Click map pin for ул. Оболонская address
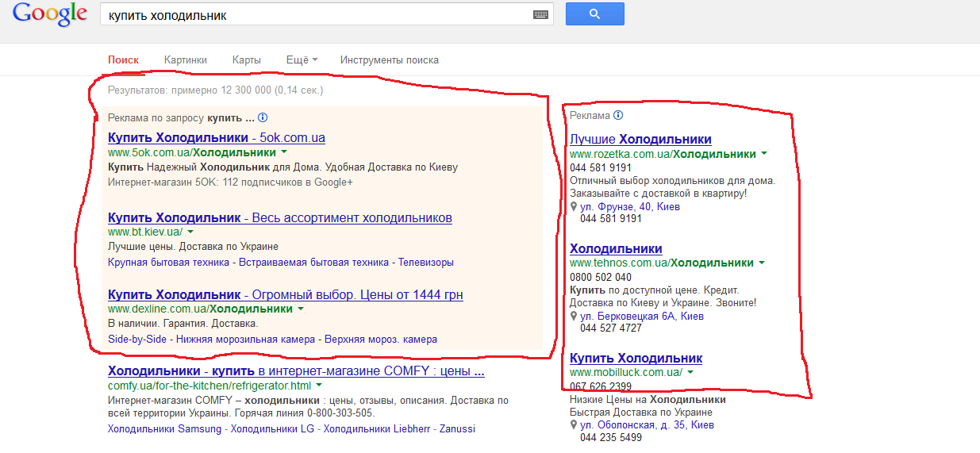The width and height of the screenshot is (980, 453). pos(574,425)
